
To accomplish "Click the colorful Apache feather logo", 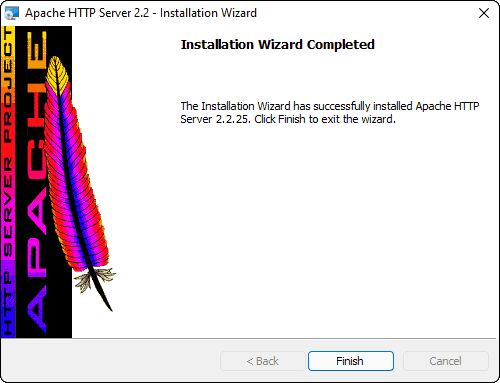I will [x=79, y=183].
